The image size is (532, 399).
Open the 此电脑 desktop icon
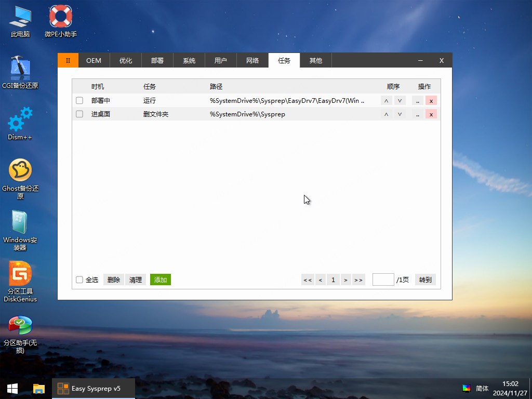coord(20,21)
